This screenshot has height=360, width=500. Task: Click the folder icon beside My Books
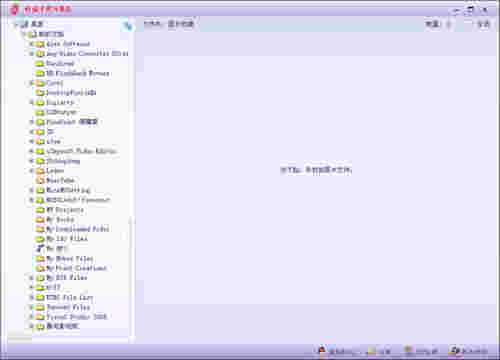[x=40, y=219]
